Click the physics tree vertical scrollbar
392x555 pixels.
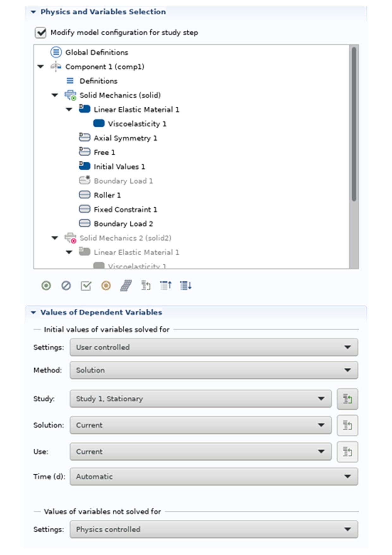click(x=354, y=123)
